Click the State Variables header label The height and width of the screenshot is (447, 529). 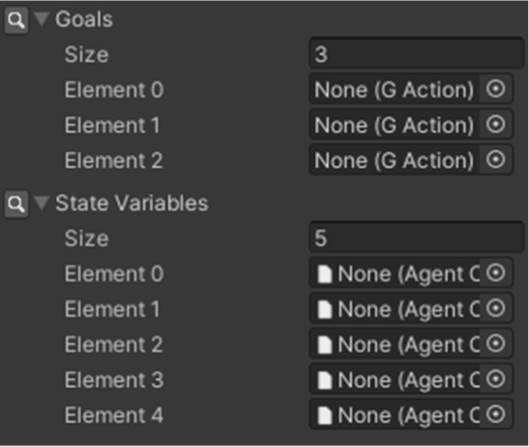coord(132,203)
